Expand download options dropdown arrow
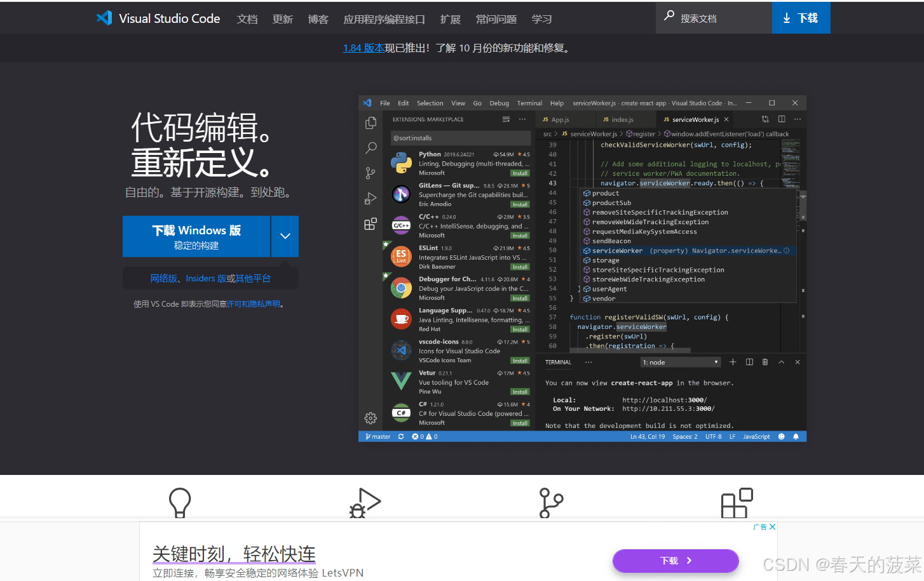The width and height of the screenshot is (924, 581). click(285, 236)
